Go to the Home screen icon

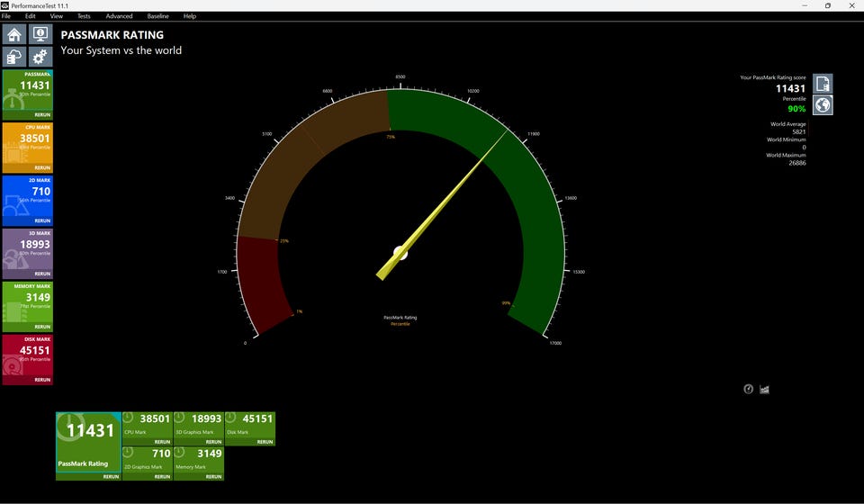[x=13, y=34]
